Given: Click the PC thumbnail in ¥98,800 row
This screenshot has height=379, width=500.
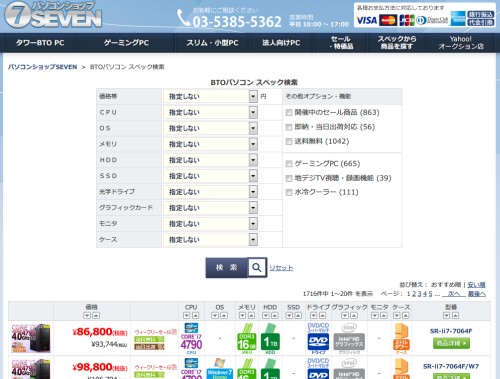Looking at the screenshot, I should pos(31,369).
